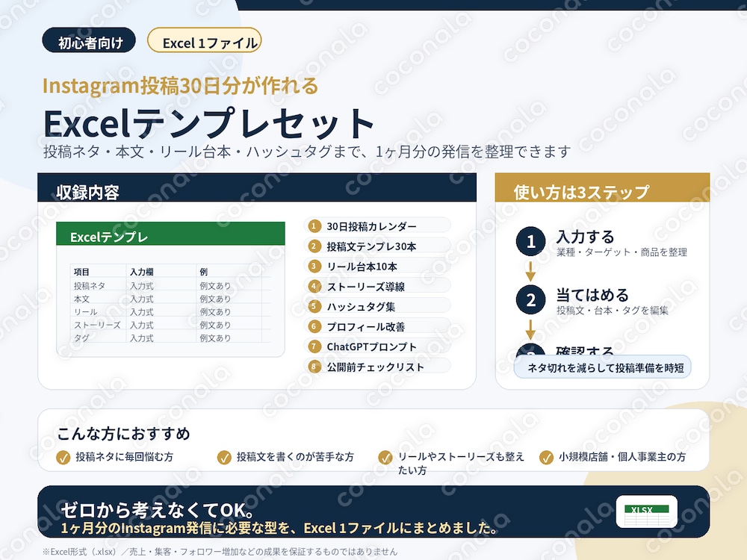This screenshot has width=747, height=560.
Task: Click the number 6 circle by プロフィール改善
Action: (x=314, y=326)
